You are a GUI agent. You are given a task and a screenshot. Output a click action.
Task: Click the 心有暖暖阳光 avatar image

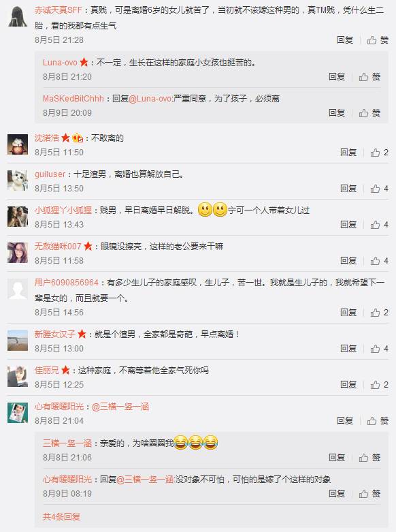[18, 413]
